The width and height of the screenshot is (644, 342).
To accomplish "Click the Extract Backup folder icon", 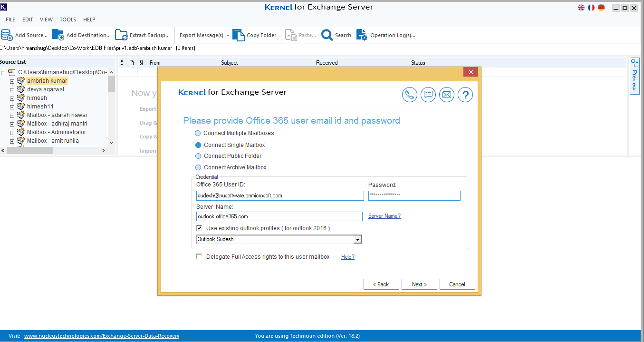I will (x=121, y=35).
